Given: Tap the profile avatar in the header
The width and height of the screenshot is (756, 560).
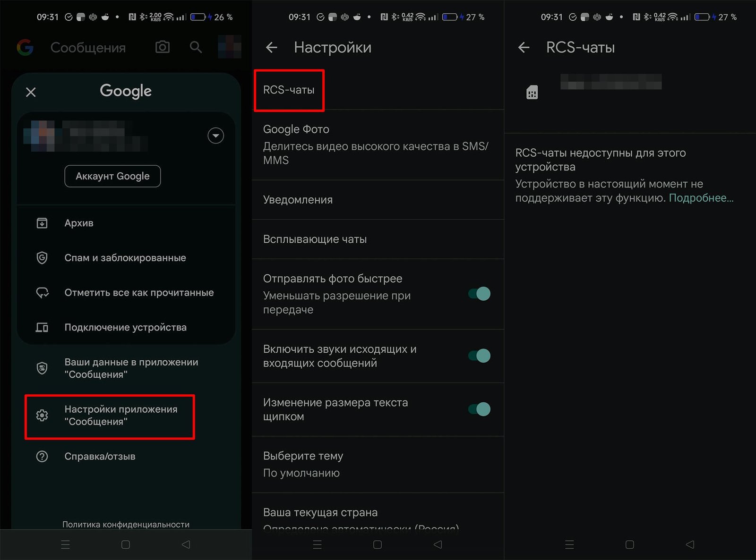Looking at the screenshot, I should (230, 47).
